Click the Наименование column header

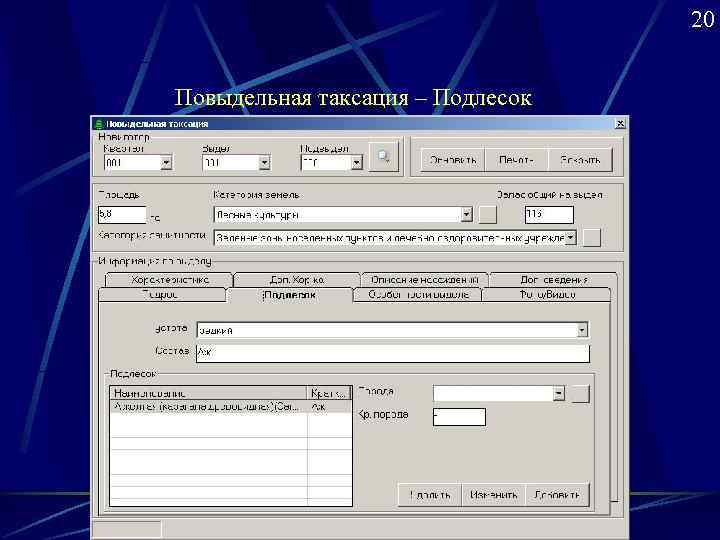[x=209, y=394]
